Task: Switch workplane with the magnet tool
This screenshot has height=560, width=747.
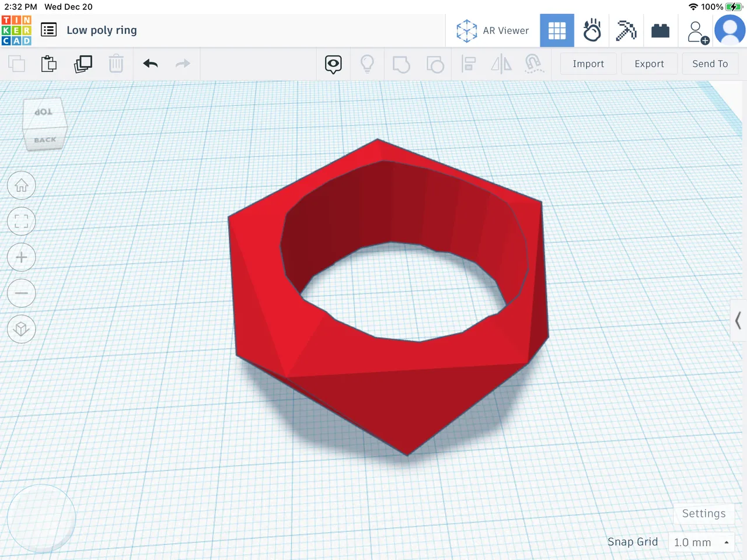Action: pyautogui.click(x=534, y=64)
